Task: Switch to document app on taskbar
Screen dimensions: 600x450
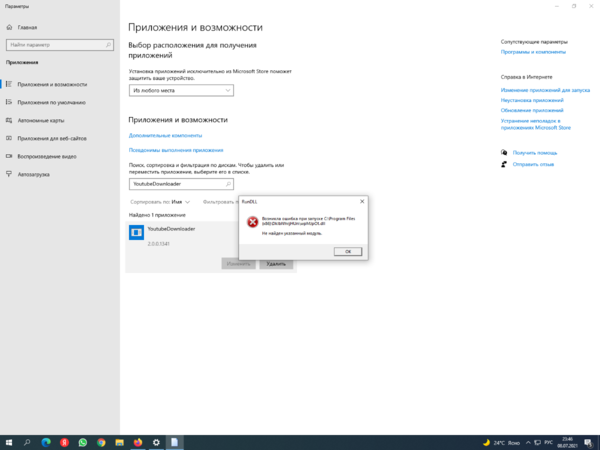Action: [x=174, y=443]
